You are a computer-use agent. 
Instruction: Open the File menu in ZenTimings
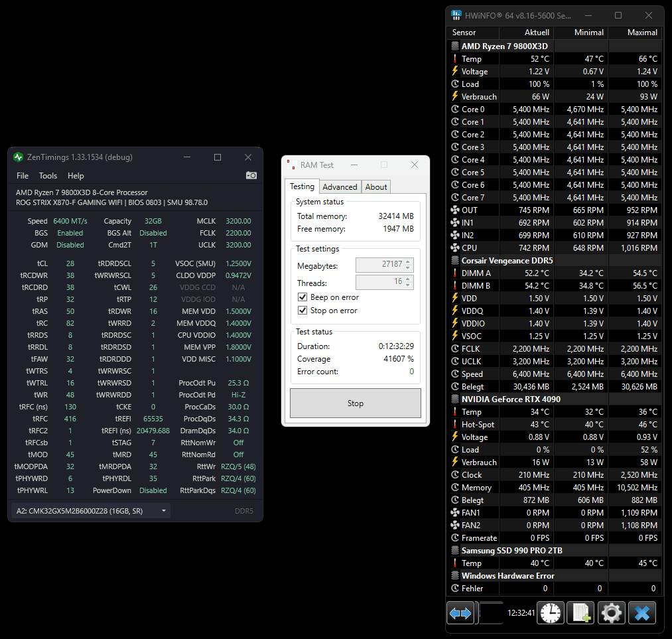point(23,176)
